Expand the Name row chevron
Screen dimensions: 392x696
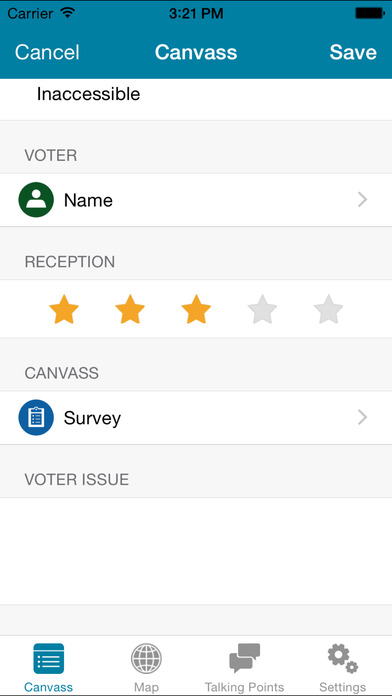pyautogui.click(x=363, y=200)
